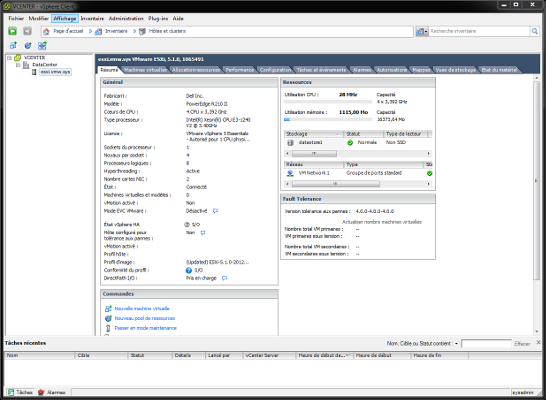546x400 pixels.
Task: Click the Inventaire breadcrumb arrow
Action: pyautogui.click(x=134, y=31)
